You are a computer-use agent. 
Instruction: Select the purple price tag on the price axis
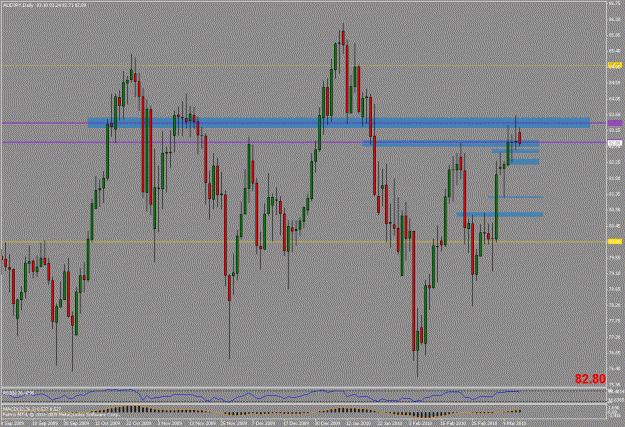615,123
